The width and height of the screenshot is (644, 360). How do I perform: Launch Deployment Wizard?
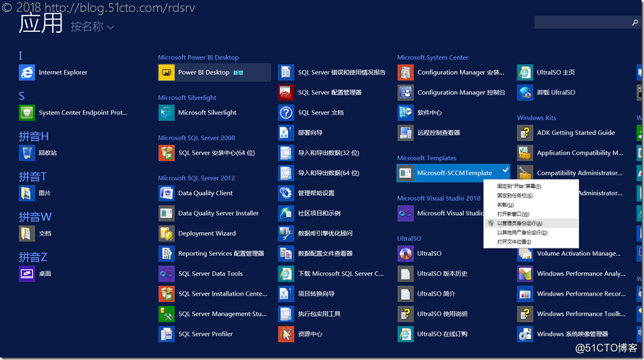click(197, 233)
